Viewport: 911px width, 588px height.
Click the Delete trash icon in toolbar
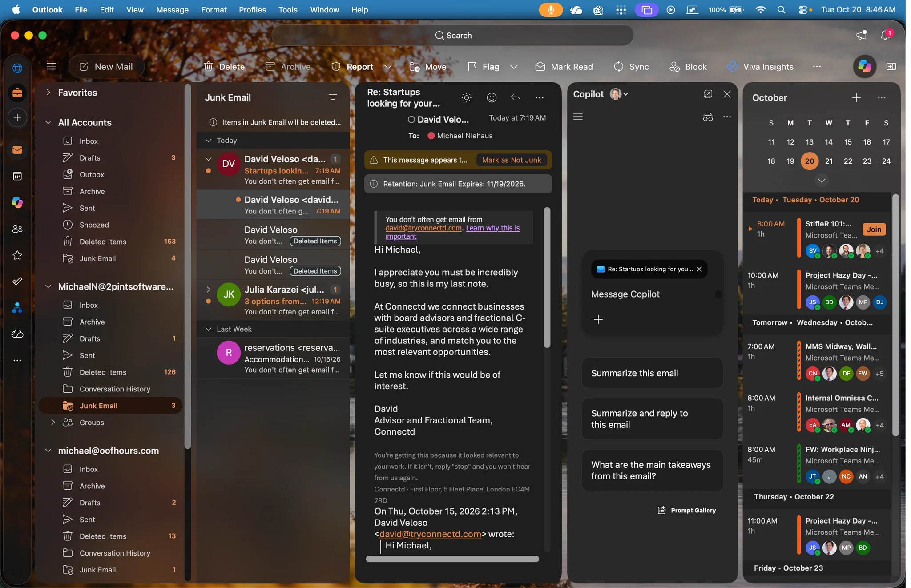click(x=208, y=67)
